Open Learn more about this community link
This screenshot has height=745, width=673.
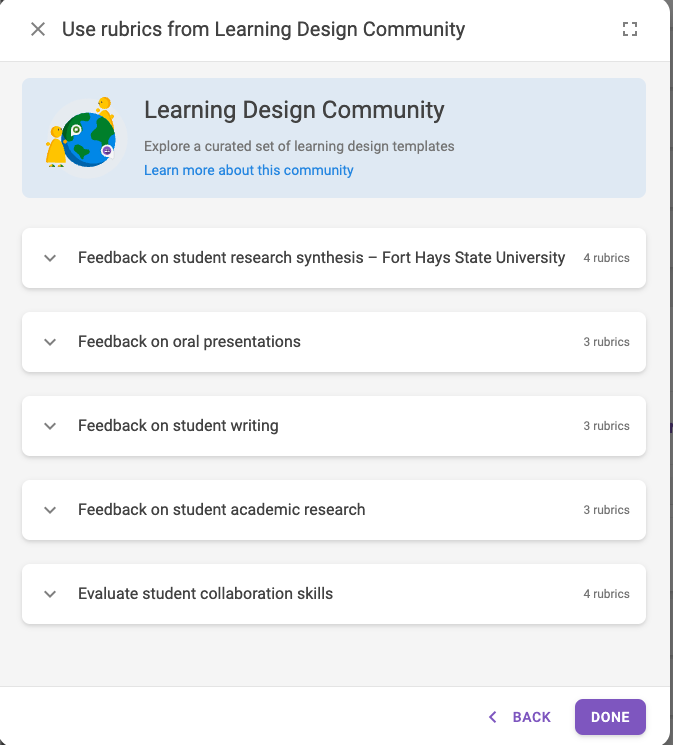click(249, 170)
